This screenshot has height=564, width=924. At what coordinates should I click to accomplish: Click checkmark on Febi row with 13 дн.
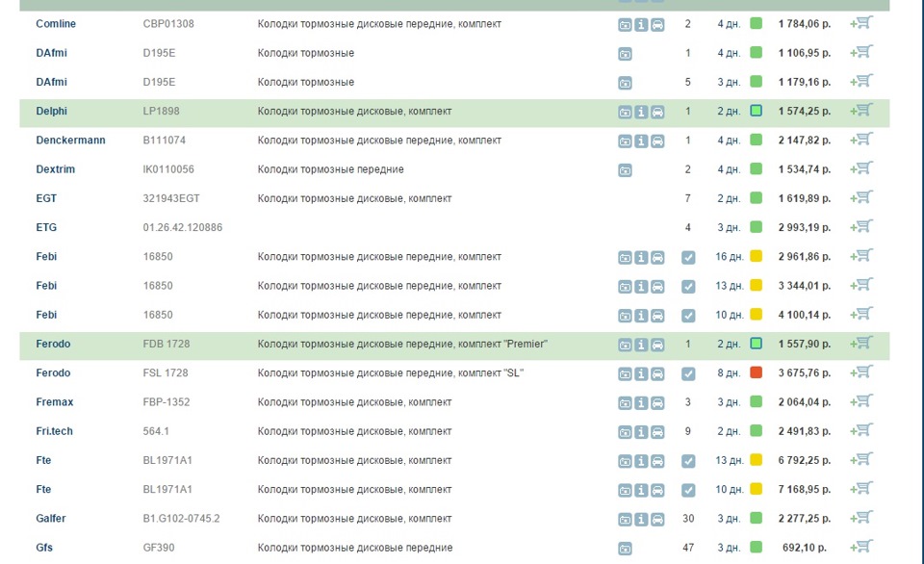(688, 287)
